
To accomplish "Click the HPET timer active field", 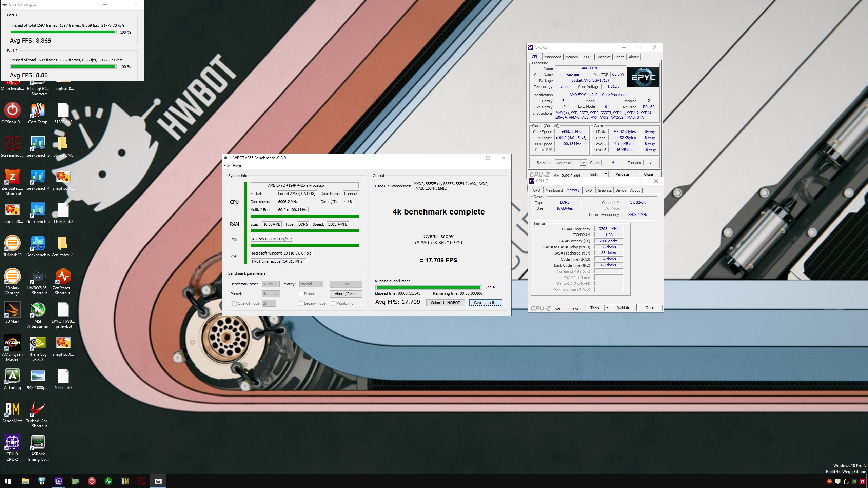I will [278, 261].
